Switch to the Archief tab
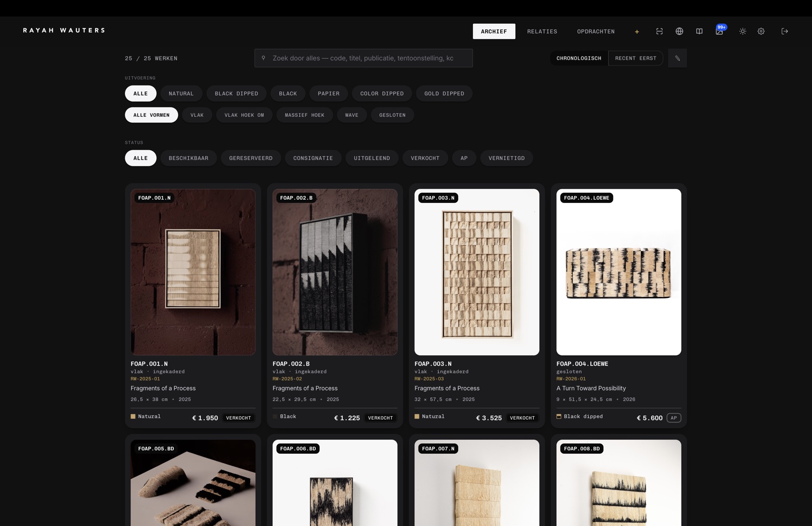The image size is (812, 526). (x=494, y=31)
